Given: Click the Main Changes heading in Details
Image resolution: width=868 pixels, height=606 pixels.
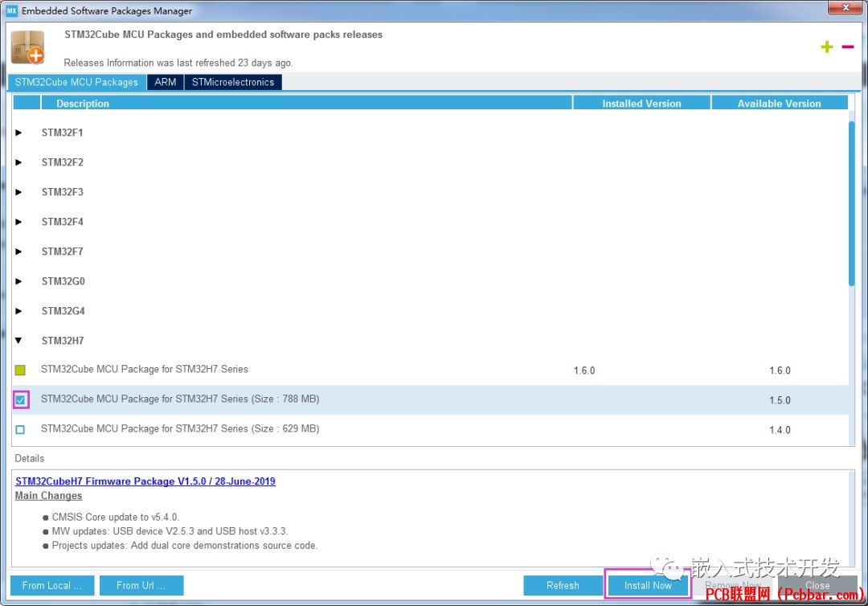Looking at the screenshot, I should (x=49, y=496).
